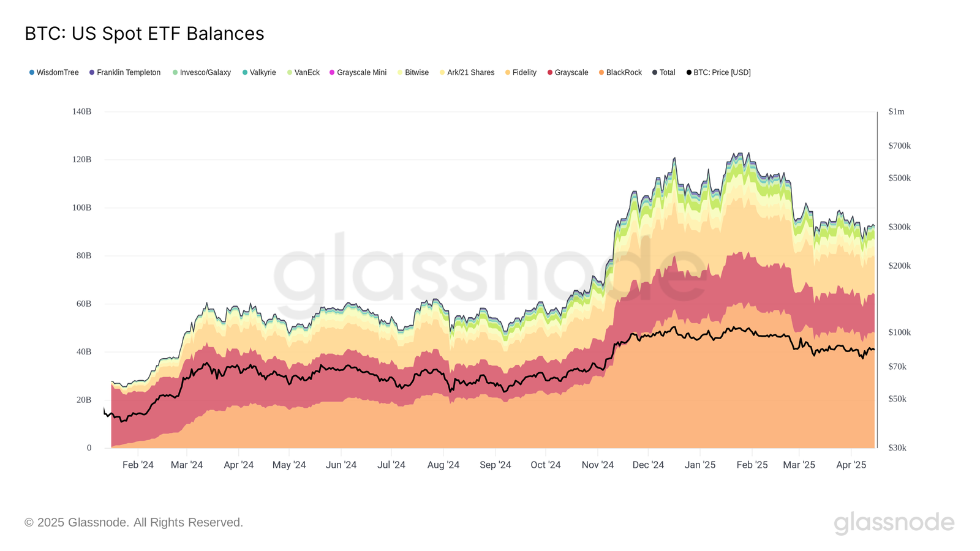Click the Nov '24 x-axis label
The height and width of the screenshot is (551, 980).
(598, 465)
